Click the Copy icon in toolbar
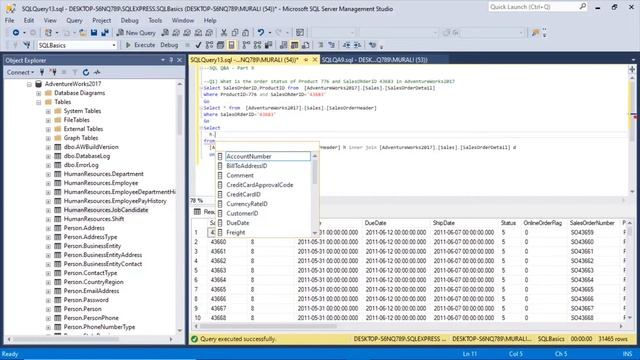Screen dimensions: 640x360 click(235, 33)
